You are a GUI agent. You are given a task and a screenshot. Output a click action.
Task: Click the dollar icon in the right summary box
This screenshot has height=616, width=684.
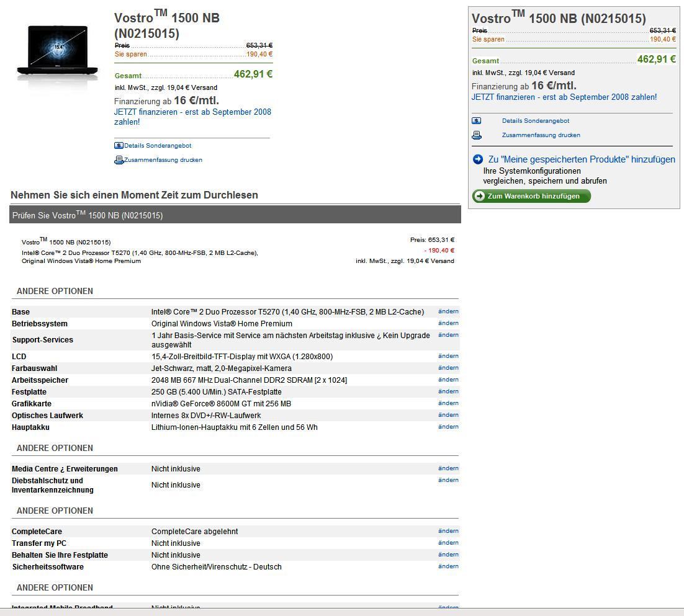click(476, 121)
